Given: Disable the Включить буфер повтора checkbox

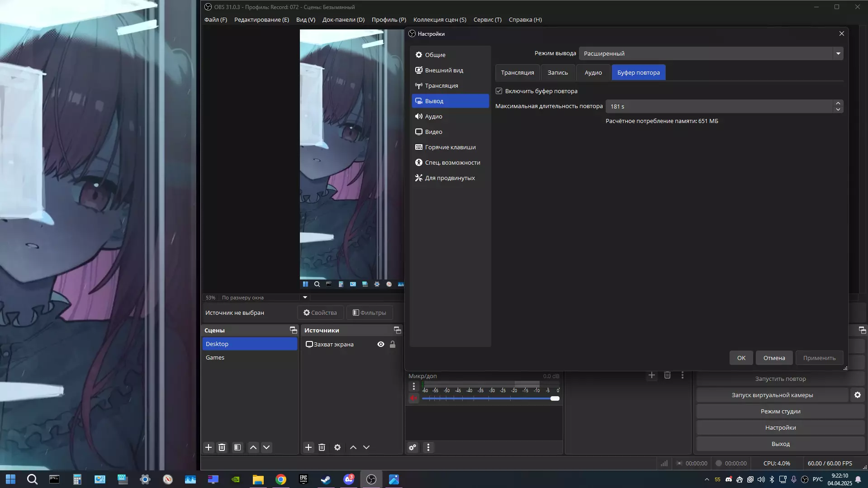Looking at the screenshot, I should 499,91.
